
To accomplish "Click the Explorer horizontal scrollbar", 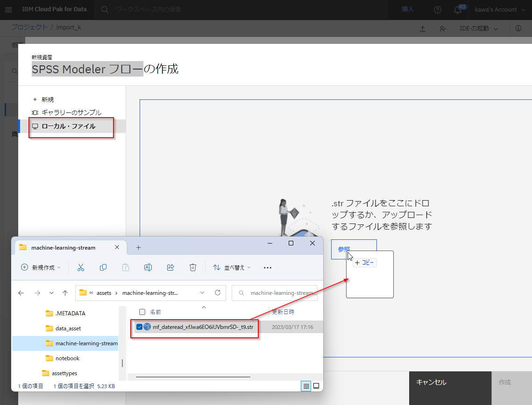I will click(193, 377).
